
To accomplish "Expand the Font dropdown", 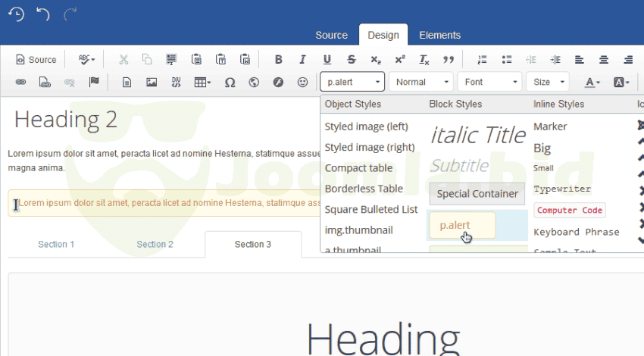I will tap(490, 82).
